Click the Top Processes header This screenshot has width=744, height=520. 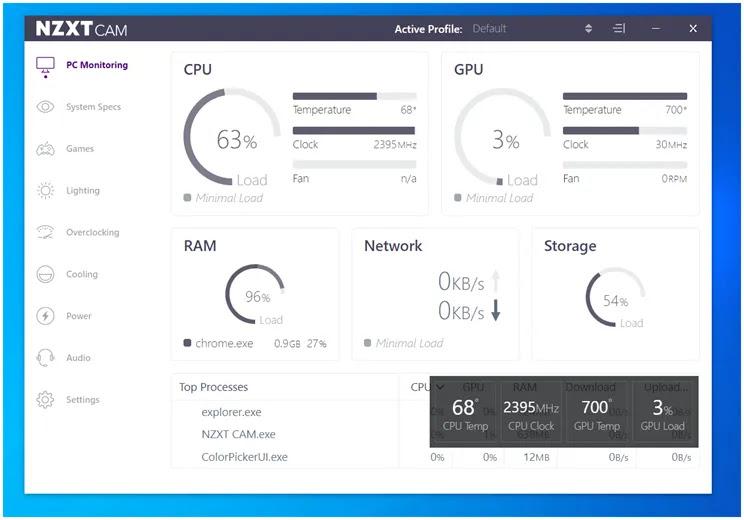[x=214, y=387]
